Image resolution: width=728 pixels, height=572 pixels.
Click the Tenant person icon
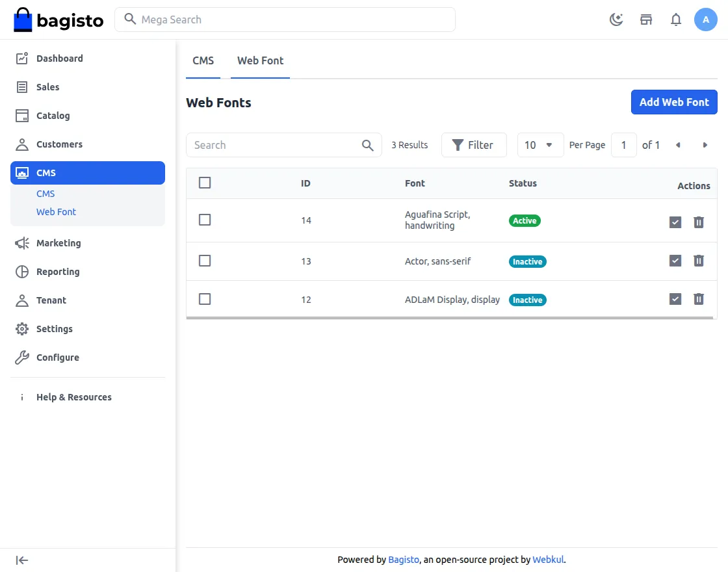(22, 300)
